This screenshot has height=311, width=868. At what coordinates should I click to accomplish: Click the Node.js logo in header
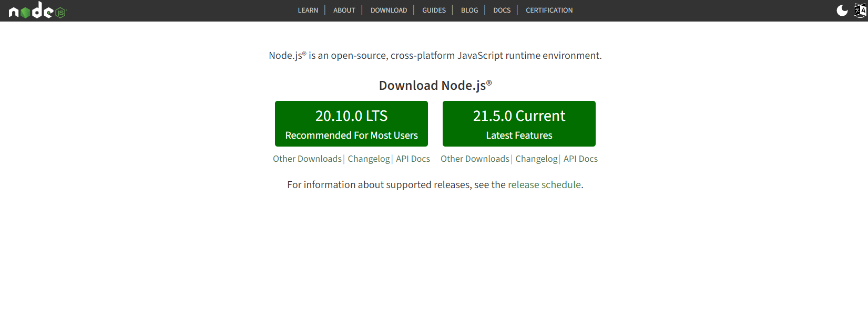38,11
